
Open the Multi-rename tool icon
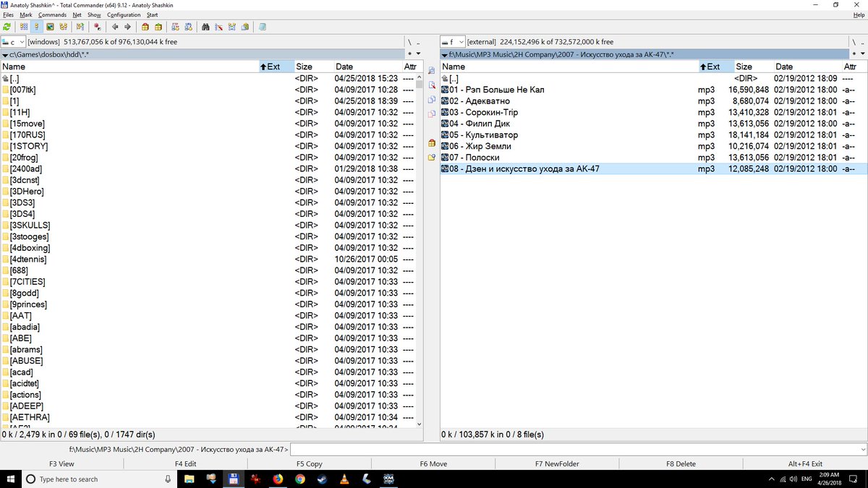coord(219,27)
